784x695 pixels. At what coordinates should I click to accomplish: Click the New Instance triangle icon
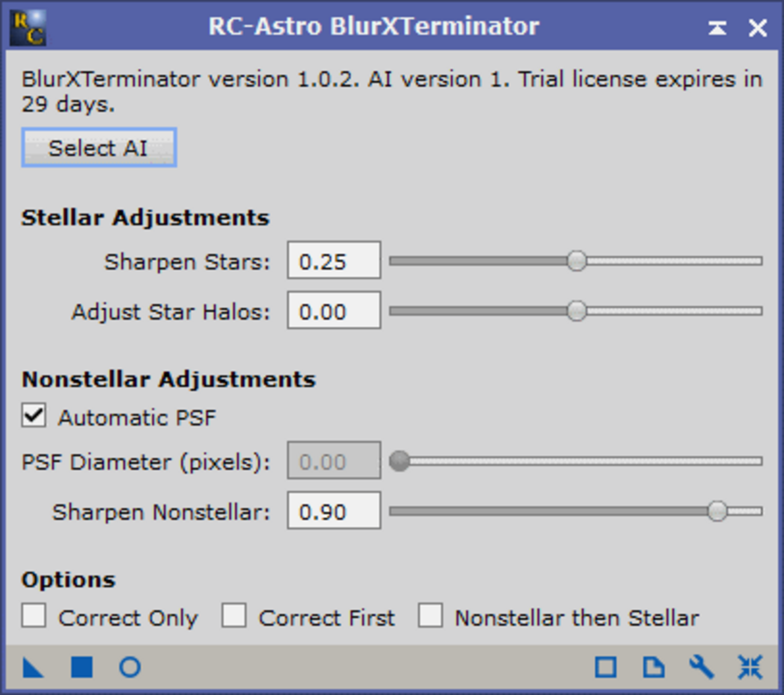(x=33, y=667)
